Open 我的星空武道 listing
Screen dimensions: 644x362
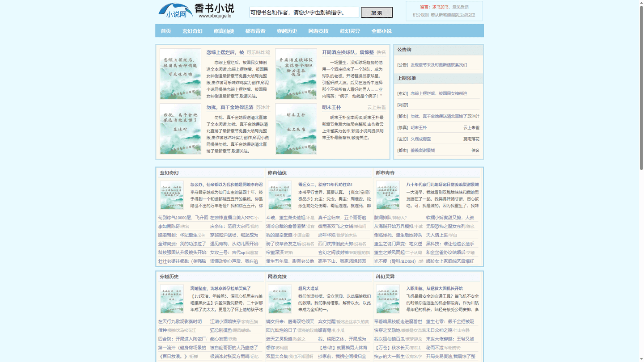(x=279, y=235)
